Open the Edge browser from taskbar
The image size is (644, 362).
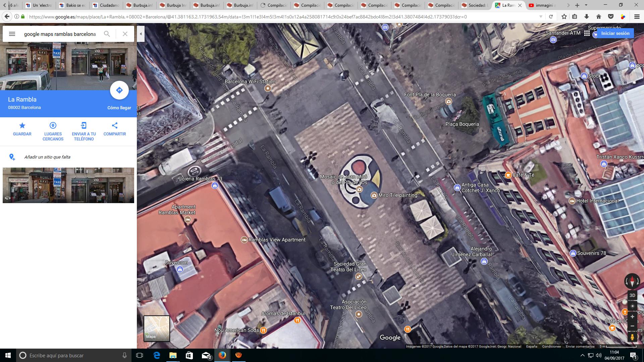(157, 355)
